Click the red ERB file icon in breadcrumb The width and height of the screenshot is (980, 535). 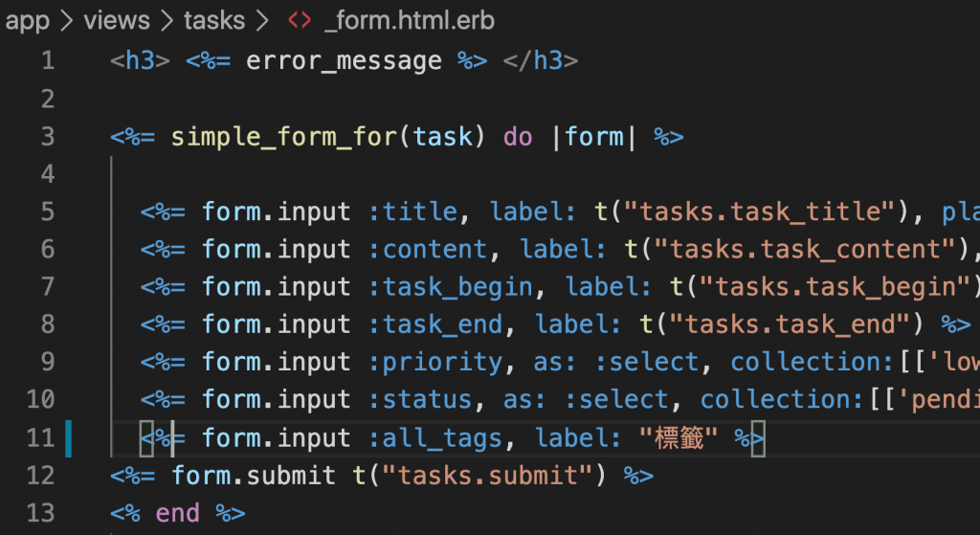300,21
